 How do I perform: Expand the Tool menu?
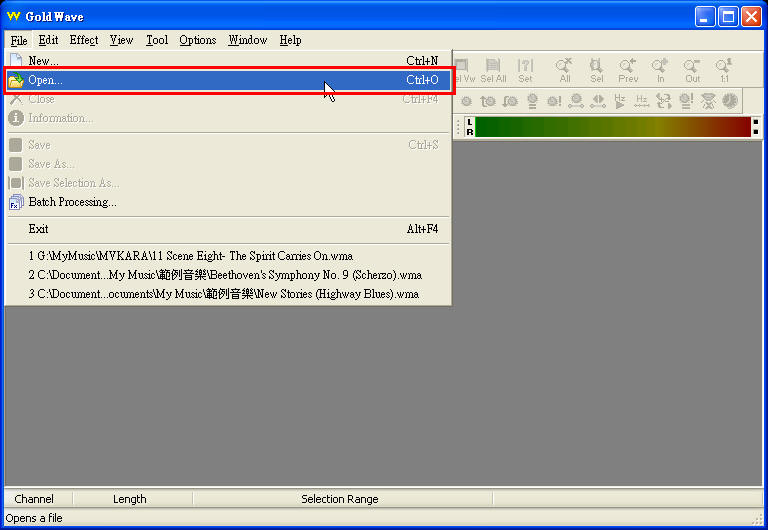(157, 40)
